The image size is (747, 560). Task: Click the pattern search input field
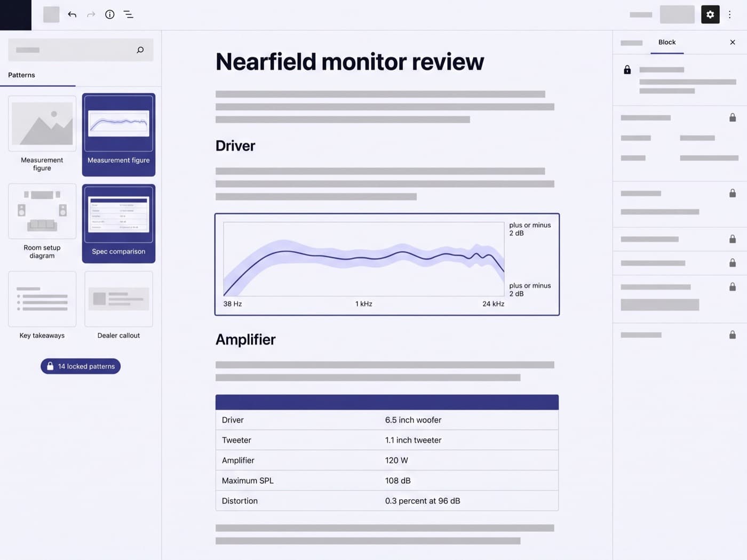[x=81, y=50]
